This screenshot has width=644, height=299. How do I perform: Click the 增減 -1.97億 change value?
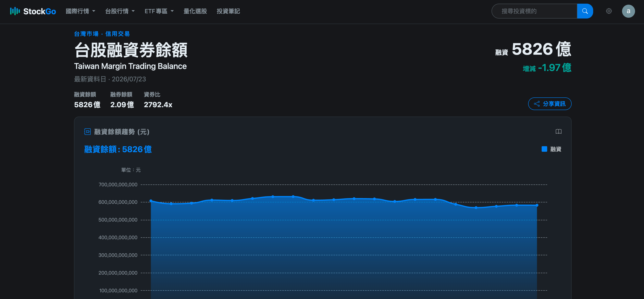(x=547, y=68)
